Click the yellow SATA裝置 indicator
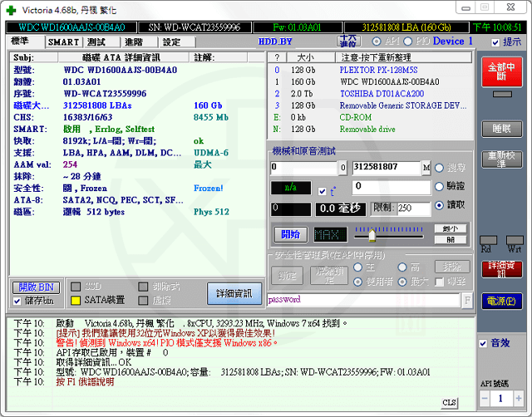The width and height of the screenshot is (532, 417). (x=76, y=301)
